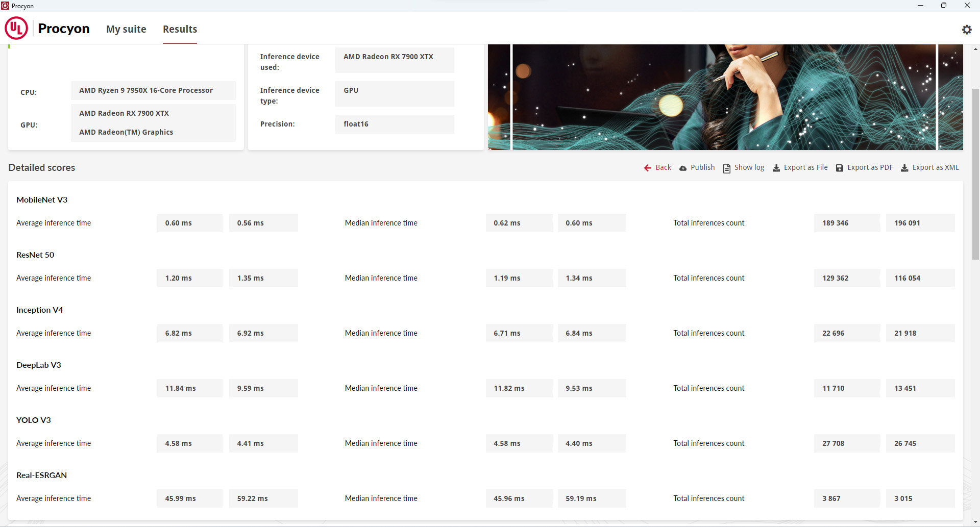Click the Export as PDF link
Image resolution: width=980 pixels, height=527 pixels.
[x=870, y=167]
